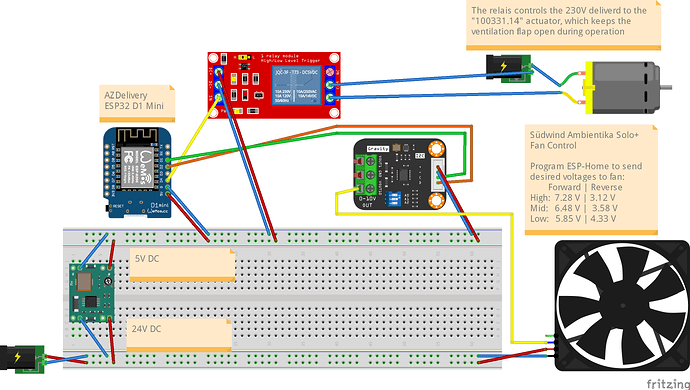Click the 'Low: 5.85 V | 4.33 V' line
Image resolution: width=690 pixels, height=390 pixels.
point(573,219)
